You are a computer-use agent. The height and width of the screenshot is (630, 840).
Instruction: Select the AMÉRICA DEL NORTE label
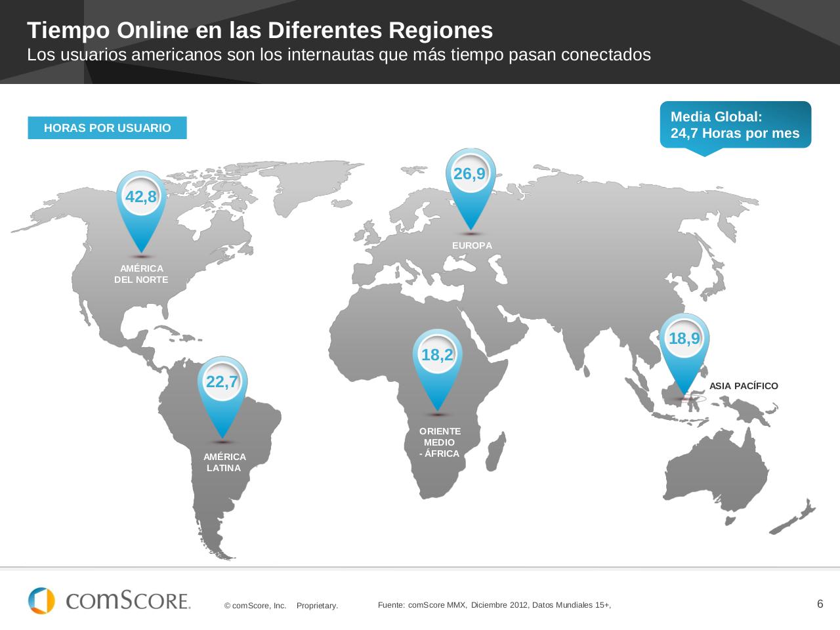click(141, 274)
